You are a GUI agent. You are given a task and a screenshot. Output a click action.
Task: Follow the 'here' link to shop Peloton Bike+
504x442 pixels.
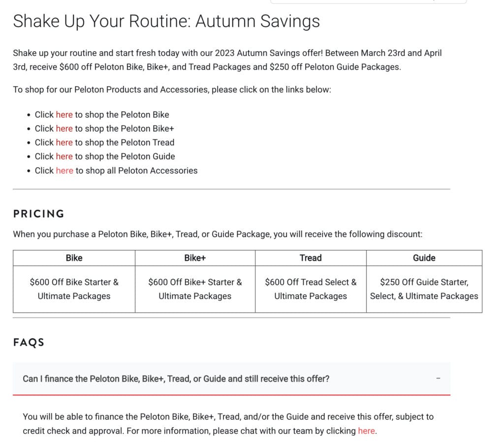[x=64, y=128]
